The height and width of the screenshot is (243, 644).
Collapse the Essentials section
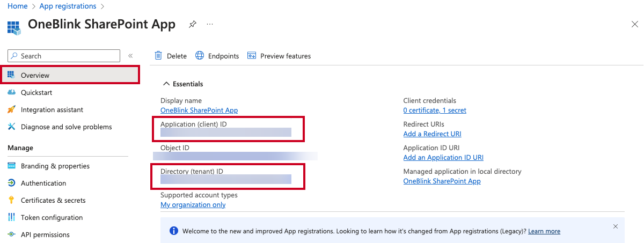coord(182,84)
